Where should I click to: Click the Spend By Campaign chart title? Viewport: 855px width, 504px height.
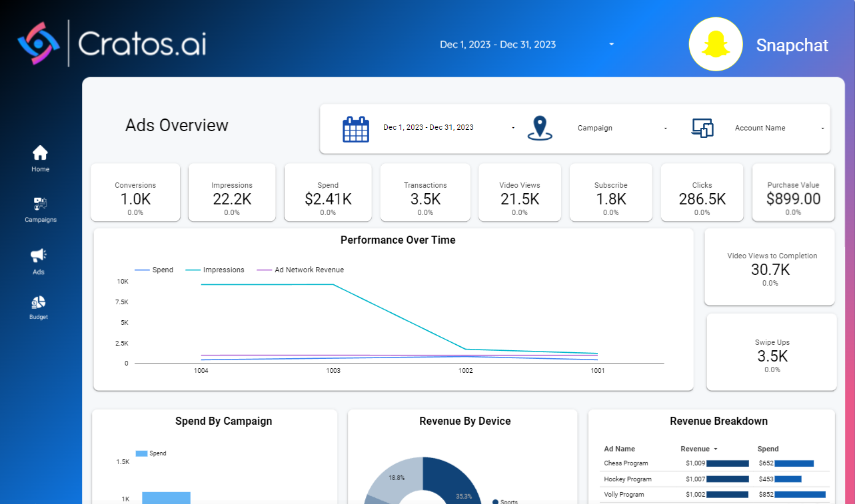coord(224,421)
